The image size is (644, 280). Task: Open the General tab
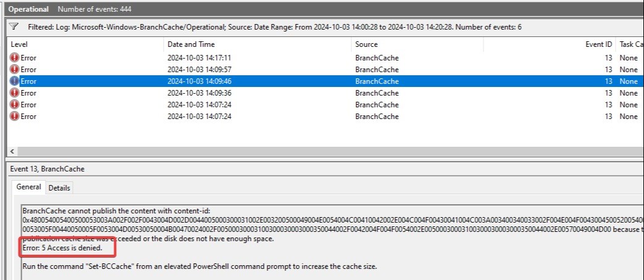[x=28, y=187]
